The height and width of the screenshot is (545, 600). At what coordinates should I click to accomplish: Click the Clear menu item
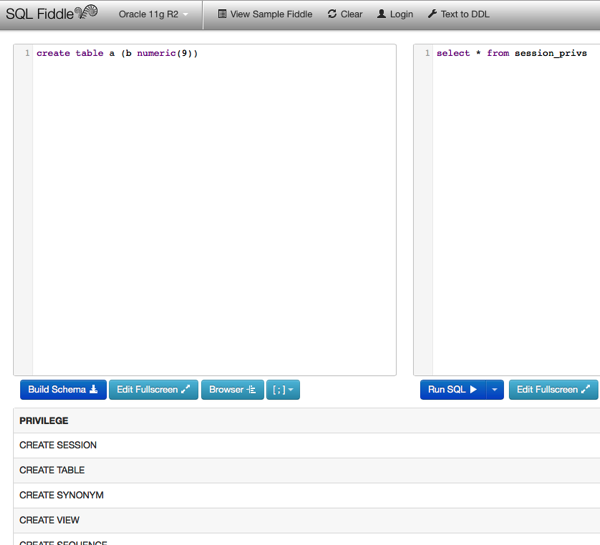(345, 14)
